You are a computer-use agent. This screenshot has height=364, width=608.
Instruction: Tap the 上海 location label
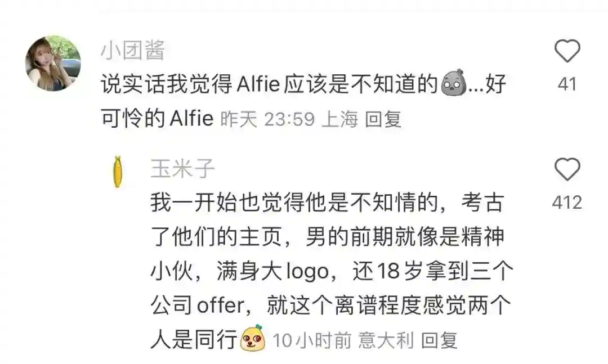(340, 119)
